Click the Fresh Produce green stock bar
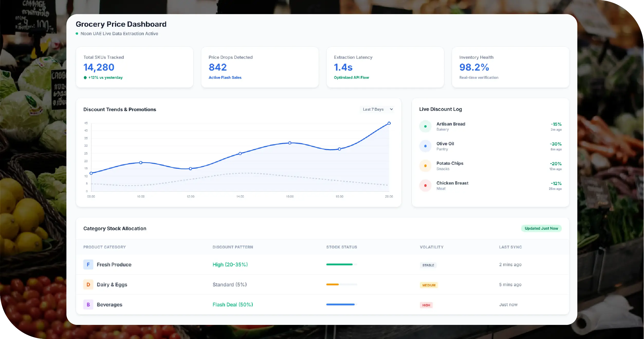Screen dimensions: 644x339 pos(339,265)
